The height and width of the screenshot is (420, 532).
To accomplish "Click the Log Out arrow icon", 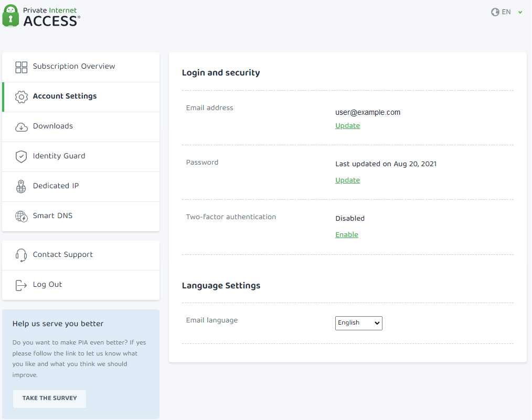I will pos(21,285).
